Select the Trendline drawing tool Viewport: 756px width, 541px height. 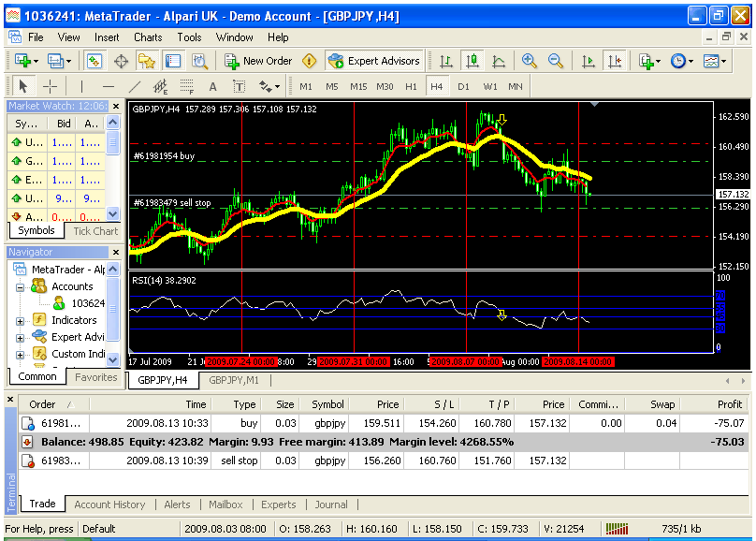(x=135, y=87)
